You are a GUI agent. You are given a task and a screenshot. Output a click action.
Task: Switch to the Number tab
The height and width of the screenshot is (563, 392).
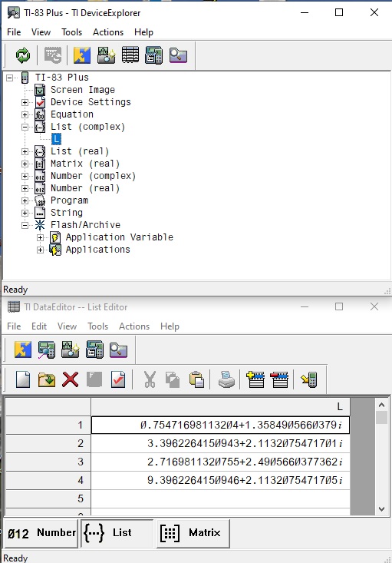pos(41,533)
